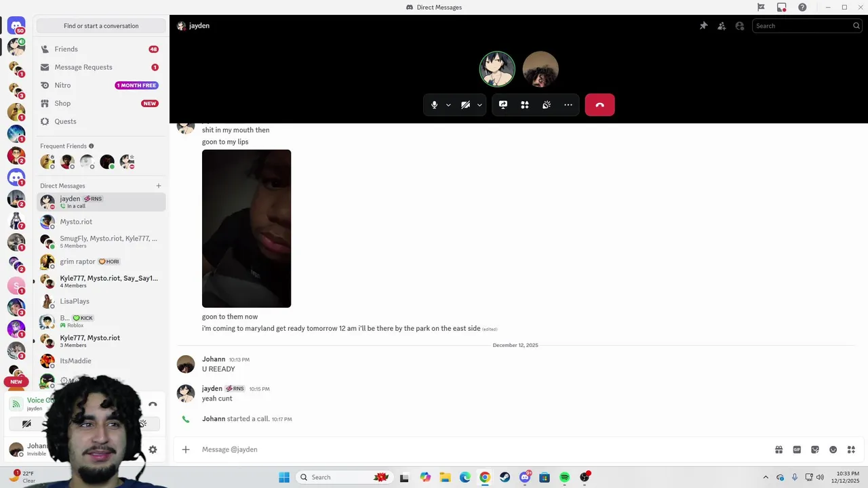Viewport: 868px width, 488px height.
Task: Open the Windows Start menu
Action: point(284,477)
